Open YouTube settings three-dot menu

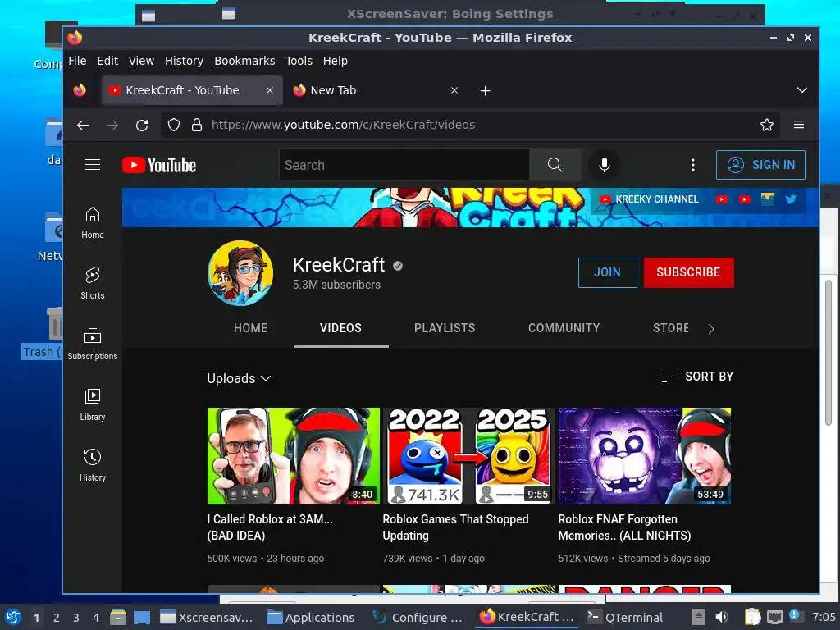click(692, 165)
